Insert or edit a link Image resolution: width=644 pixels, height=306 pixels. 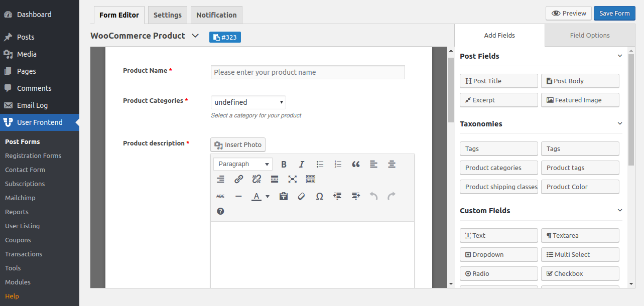pos(238,179)
